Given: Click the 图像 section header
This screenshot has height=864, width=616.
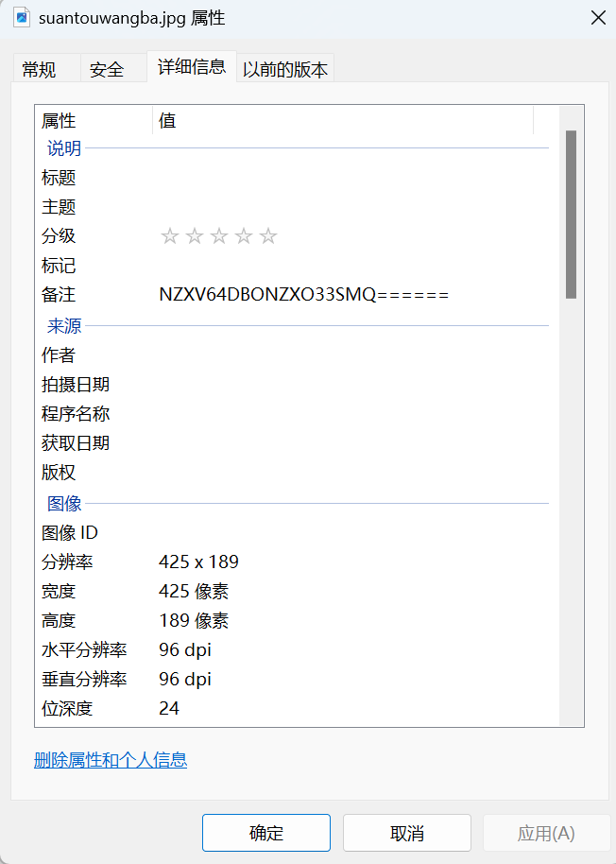Looking at the screenshot, I should (64, 503).
